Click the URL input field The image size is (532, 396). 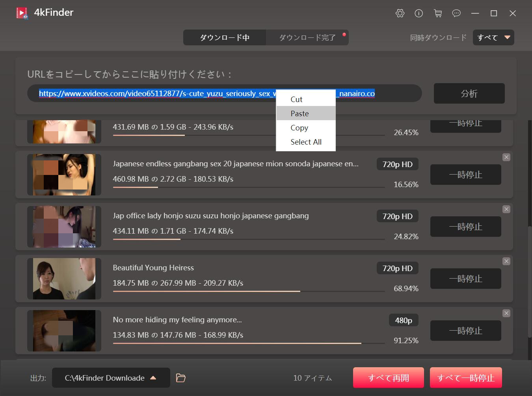(x=225, y=93)
